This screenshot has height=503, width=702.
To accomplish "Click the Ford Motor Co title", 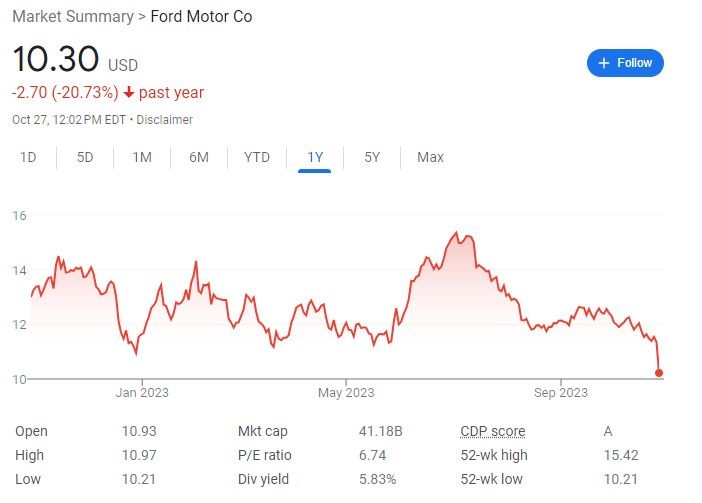I will (x=201, y=17).
